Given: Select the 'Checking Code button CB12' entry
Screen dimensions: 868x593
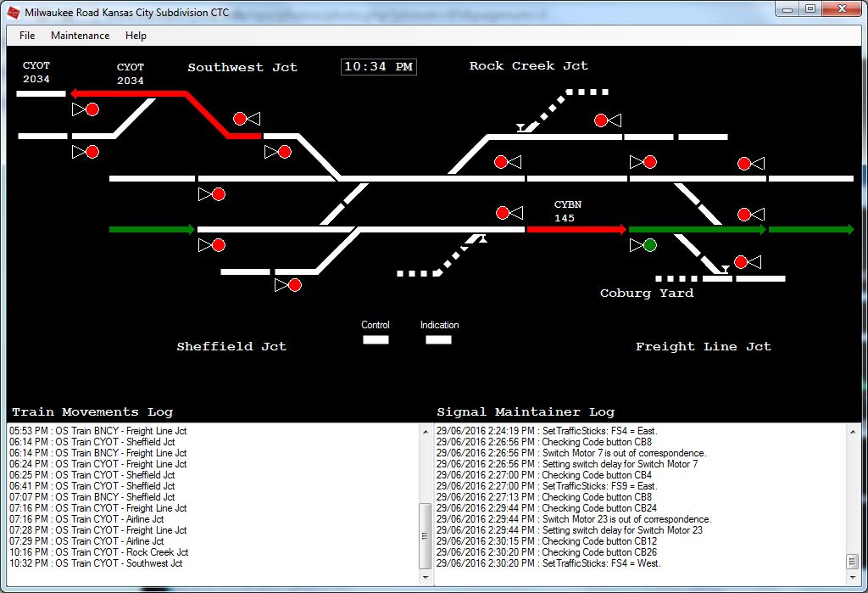Looking at the screenshot, I should (x=547, y=541).
